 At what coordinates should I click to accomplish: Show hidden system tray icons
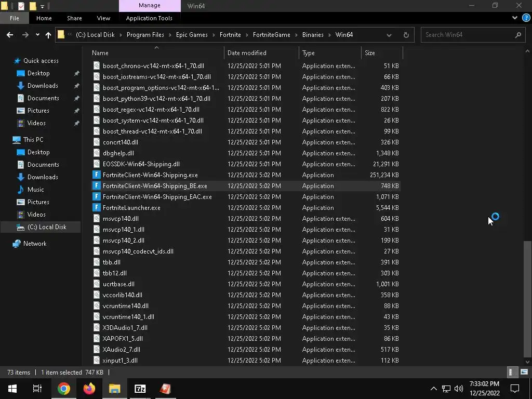pyautogui.click(x=433, y=389)
